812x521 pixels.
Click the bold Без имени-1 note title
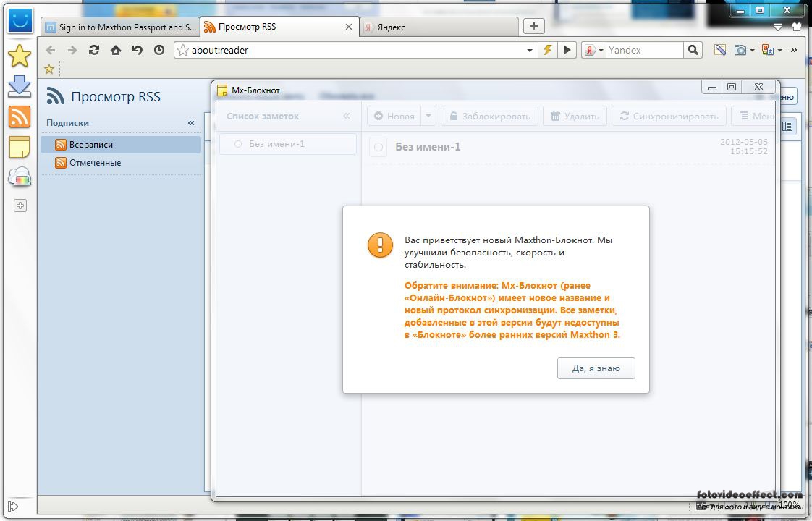point(428,147)
